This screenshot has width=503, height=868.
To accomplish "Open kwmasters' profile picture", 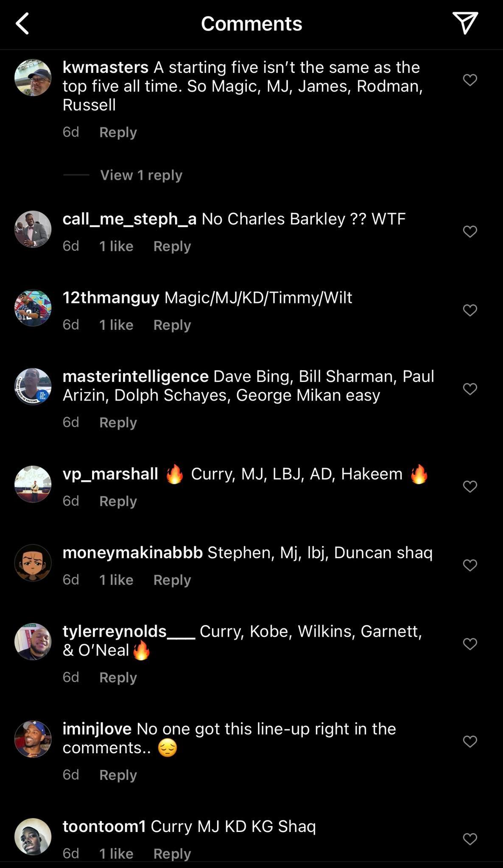I will pos(33,78).
